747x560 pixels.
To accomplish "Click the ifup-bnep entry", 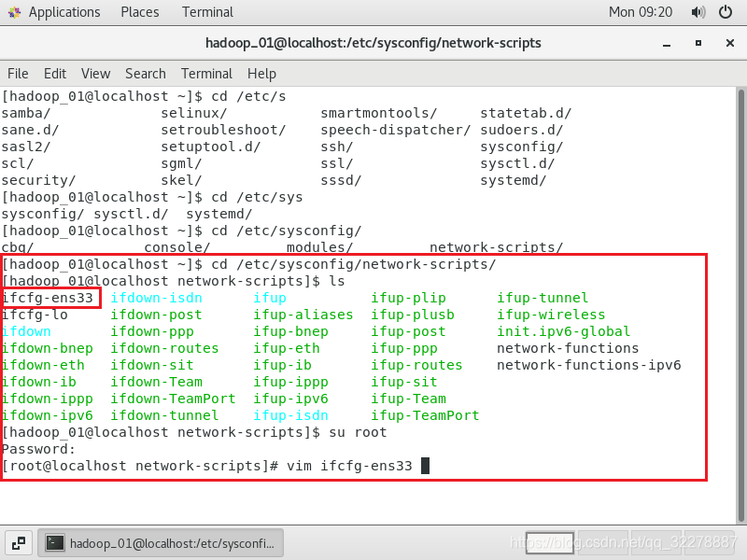I will [x=290, y=332].
